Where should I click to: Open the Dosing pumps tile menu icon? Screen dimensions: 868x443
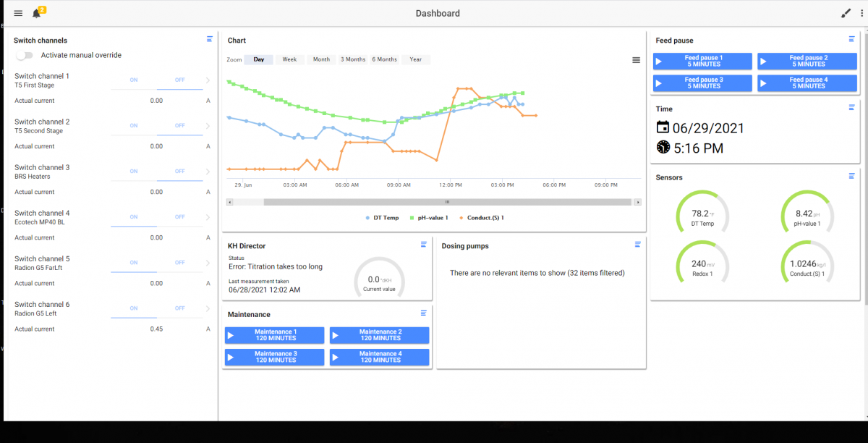point(637,245)
